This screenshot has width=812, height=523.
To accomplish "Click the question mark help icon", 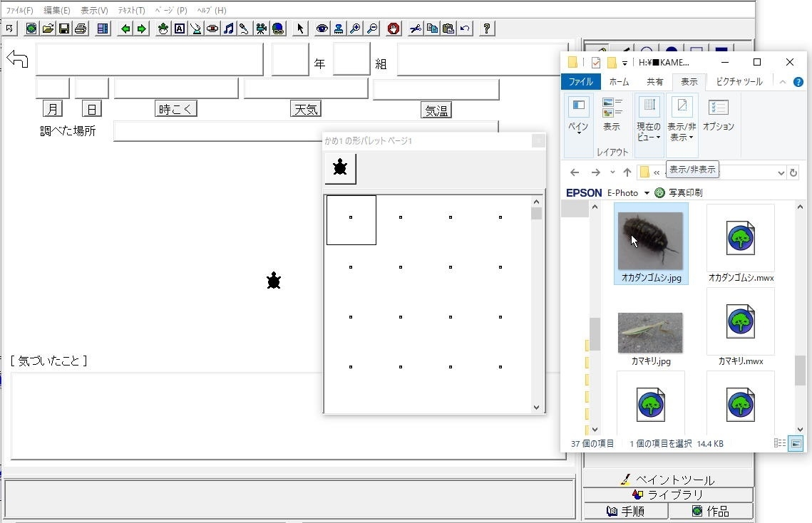I will click(487, 29).
